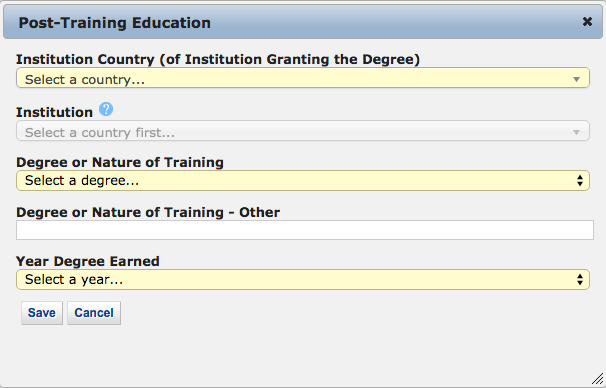This screenshot has height=388, width=606.
Task: Open the Select a country dropdown
Action: (x=303, y=78)
